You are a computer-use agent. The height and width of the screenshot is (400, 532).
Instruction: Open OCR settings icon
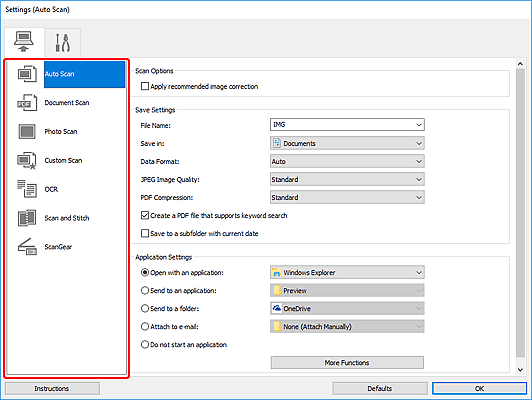27,189
